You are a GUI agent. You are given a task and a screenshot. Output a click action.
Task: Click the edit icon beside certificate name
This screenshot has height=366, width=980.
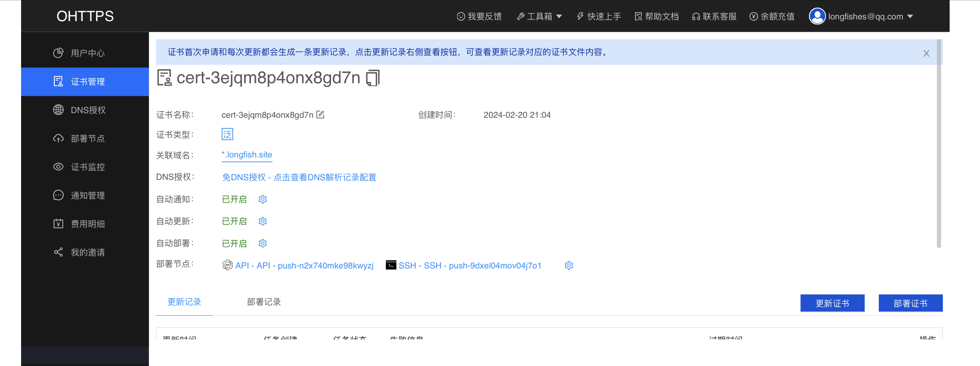pyautogui.click(x=320, y=115)
